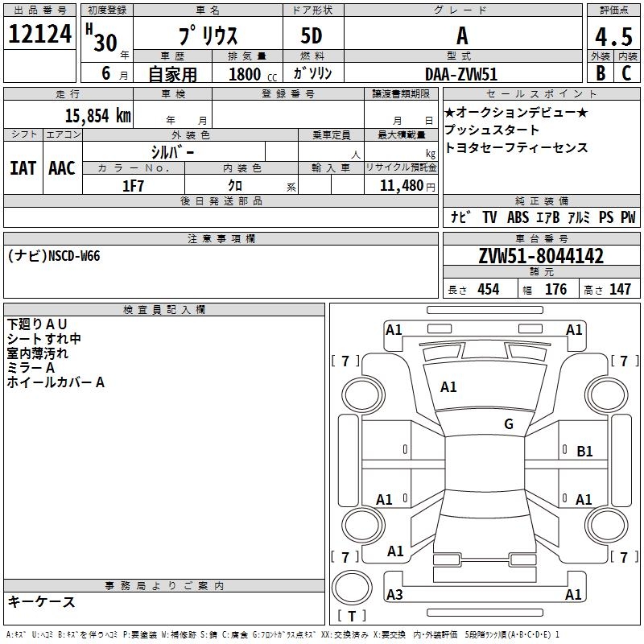Click the rear right wheel circle
This screenshot has height=644, width=644.
[x=606, y=525]
